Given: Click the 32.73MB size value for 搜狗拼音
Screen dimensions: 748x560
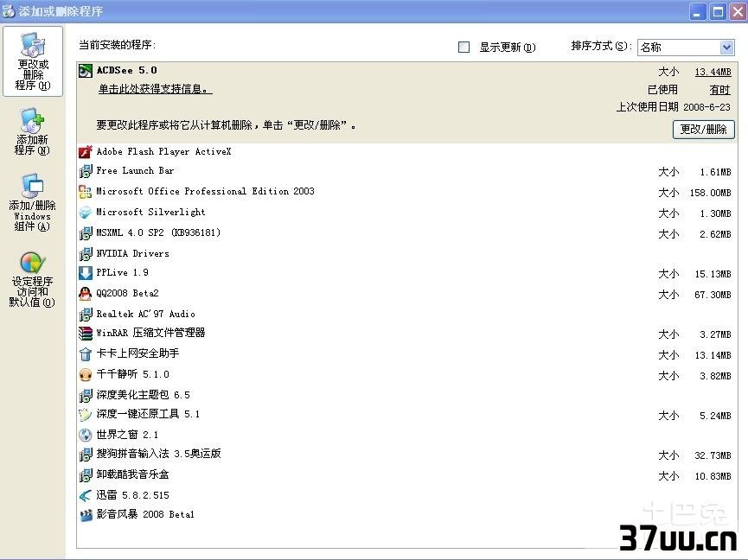Looking at the screenshot, I should [x=713, y=455].
